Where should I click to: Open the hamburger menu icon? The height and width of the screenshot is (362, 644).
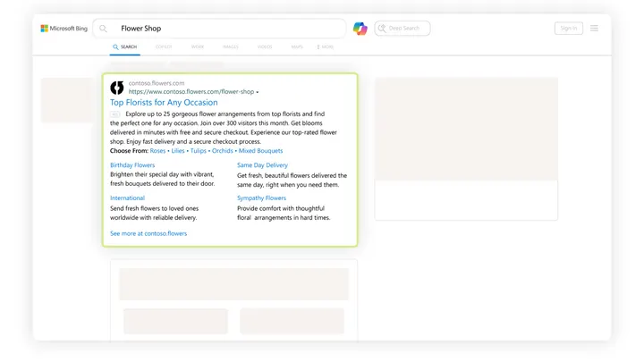pos(594,28)
